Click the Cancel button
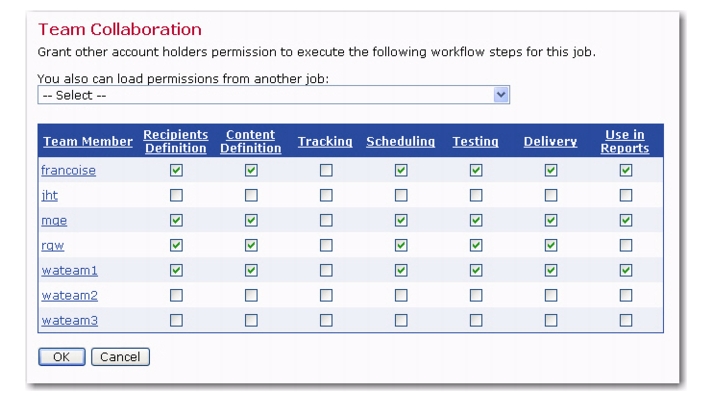This screenshot has width=712, height=419. [x=120, y=357]
